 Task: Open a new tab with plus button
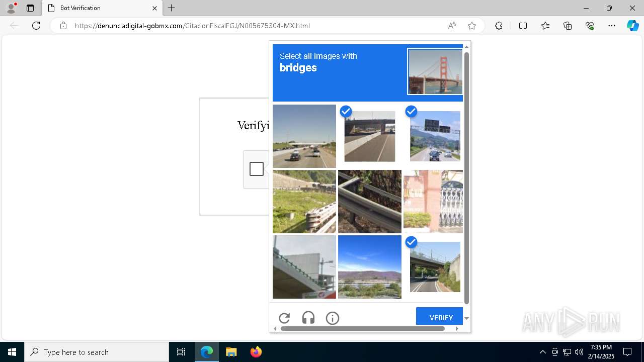(x=172, y=8)
